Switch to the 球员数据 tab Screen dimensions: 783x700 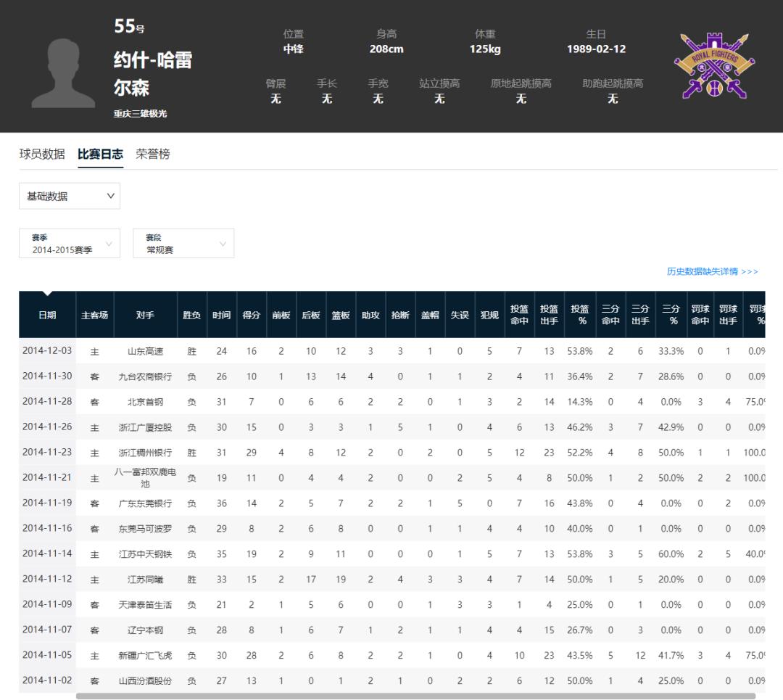tap(42, 154)
